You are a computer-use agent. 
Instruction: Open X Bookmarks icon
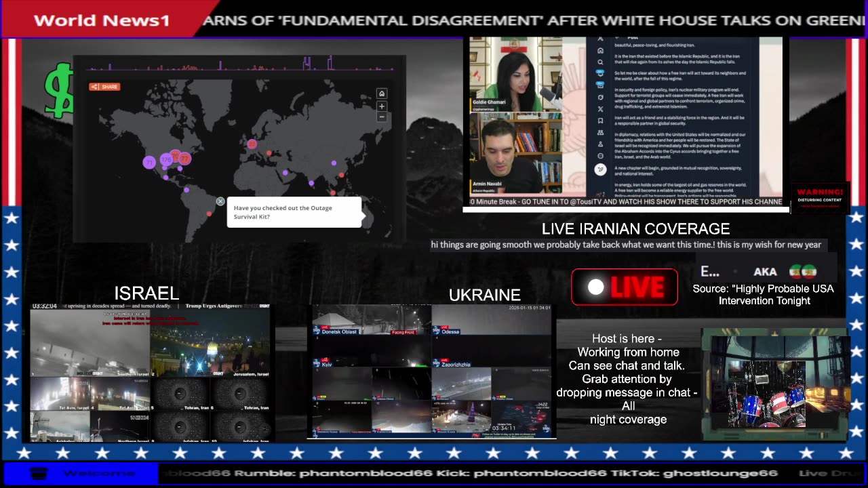[600, 121]
